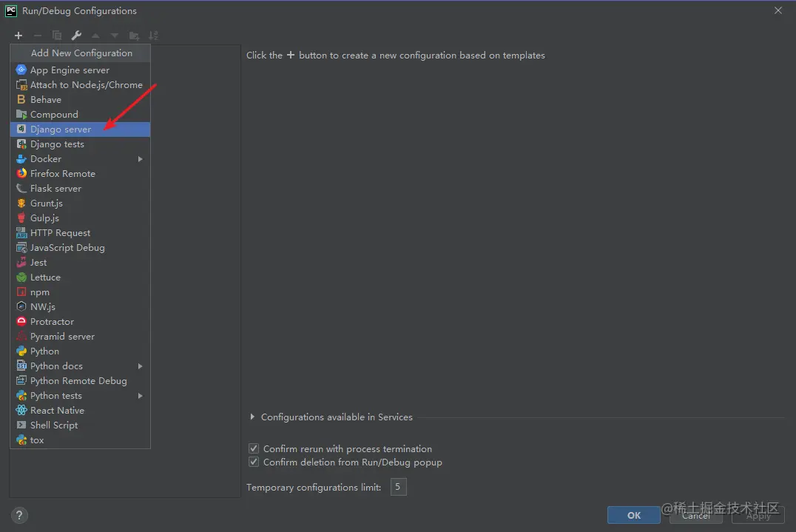Expand the Python docs submenu arrow

[140, 366]
